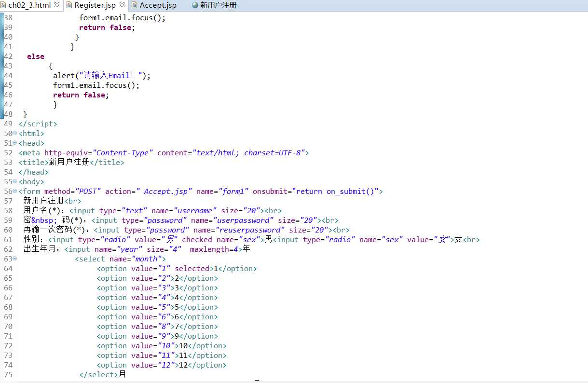Place cursor on 'form1.email.focus();' at line 38

tap(123, 18)
